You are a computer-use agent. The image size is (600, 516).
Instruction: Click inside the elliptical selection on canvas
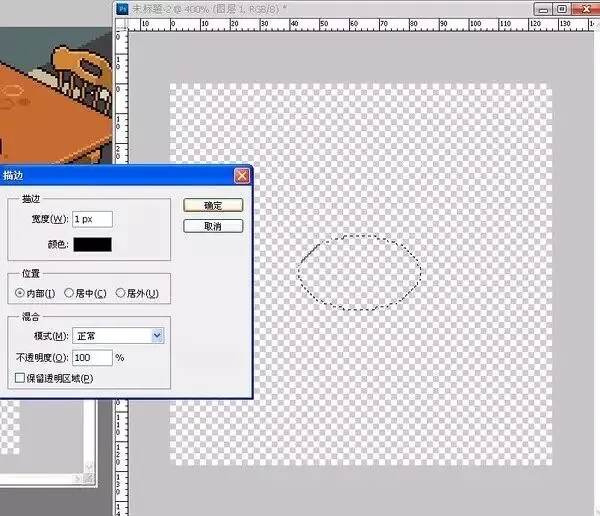point(360,272)
